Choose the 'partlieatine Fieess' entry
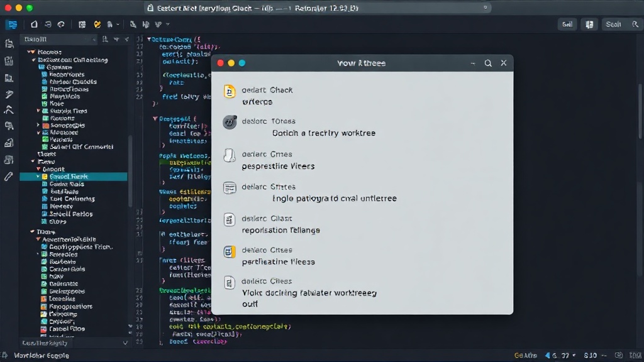Screen dimensions: 644x362 point(278,262)
